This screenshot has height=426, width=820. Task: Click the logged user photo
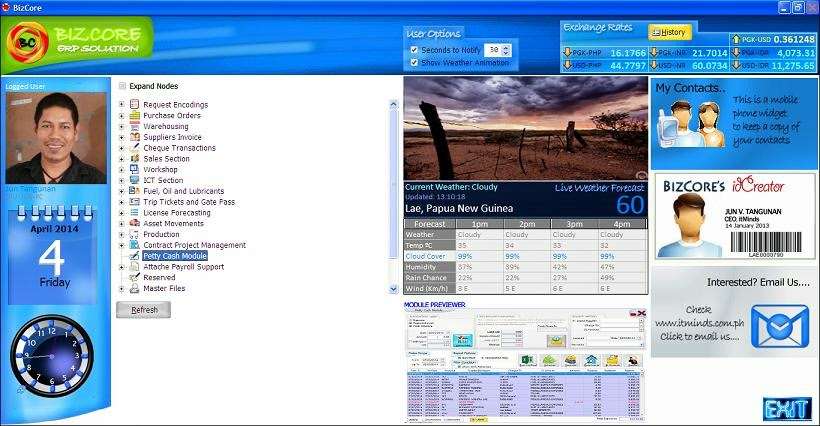point(55,137)
